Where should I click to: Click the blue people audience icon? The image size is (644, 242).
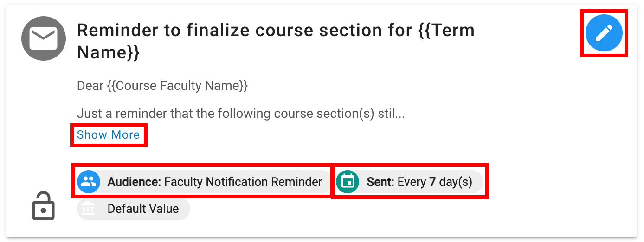pyautogui.click(x=88, y=182)
